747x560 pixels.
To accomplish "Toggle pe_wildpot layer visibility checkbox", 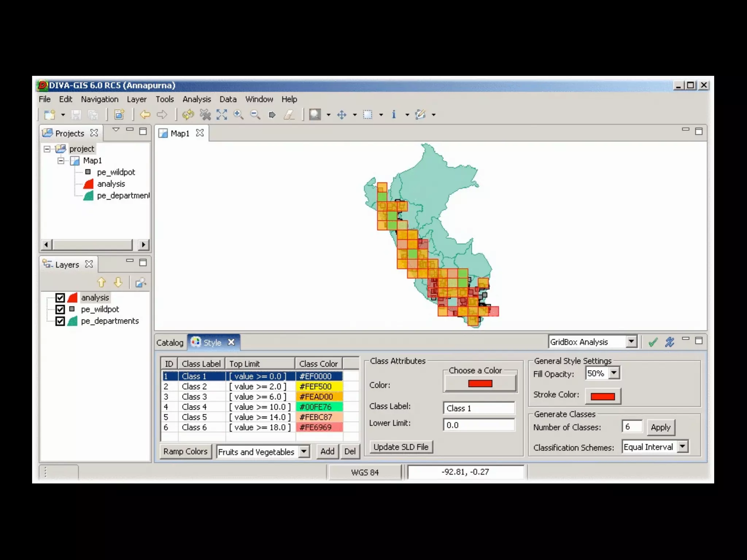I will (x=60, y=309).
